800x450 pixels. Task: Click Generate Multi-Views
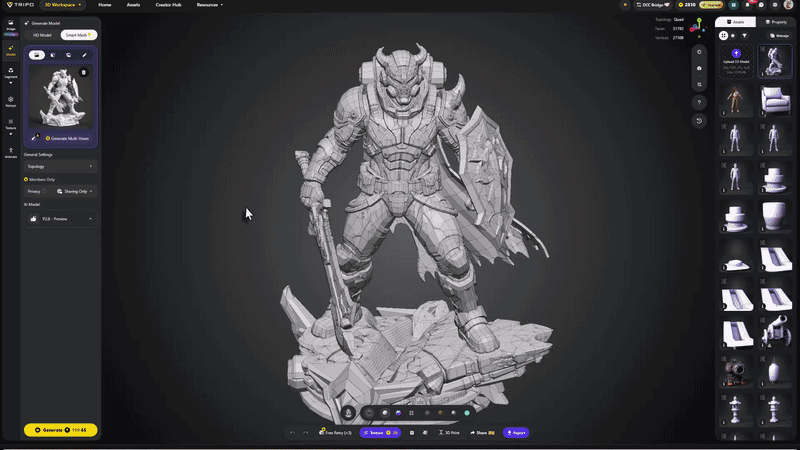67,138
